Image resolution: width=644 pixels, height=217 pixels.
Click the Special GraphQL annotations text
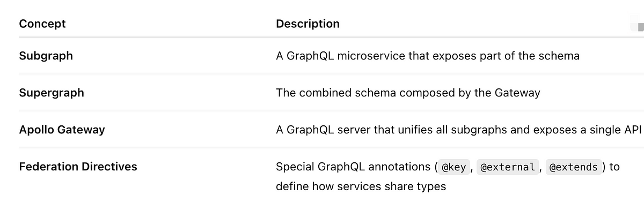click(x=354, y=167)
